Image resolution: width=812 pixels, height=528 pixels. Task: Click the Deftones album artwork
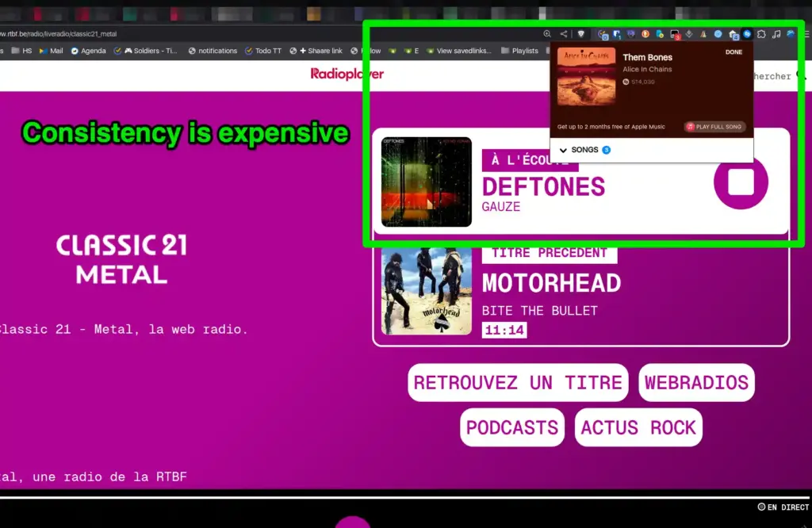[426, 182]
